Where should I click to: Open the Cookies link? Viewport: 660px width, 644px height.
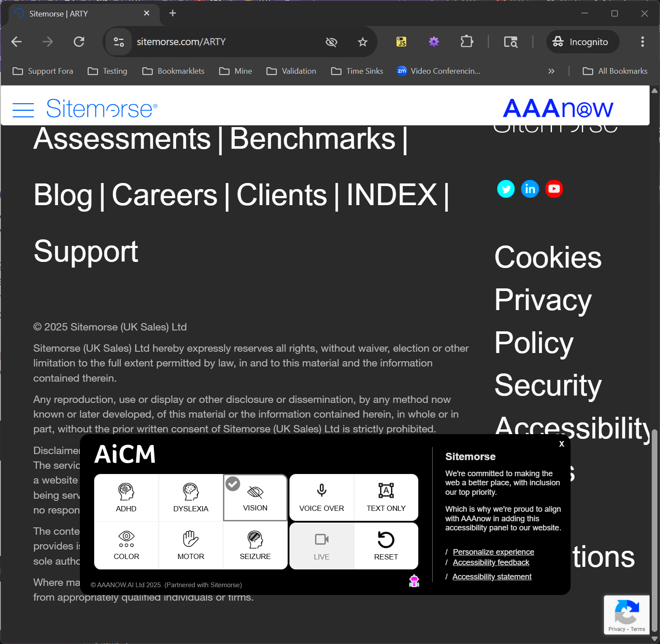pos(548,257)
